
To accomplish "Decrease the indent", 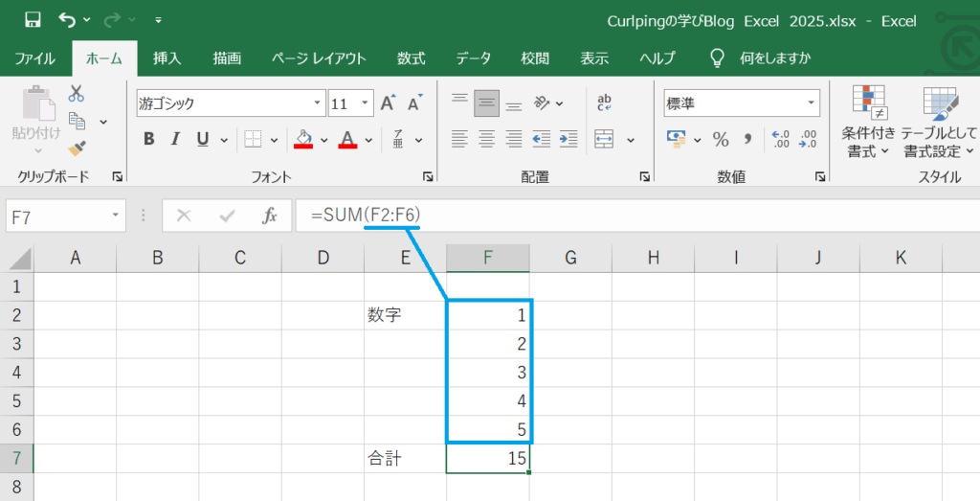I will [542, 139].
